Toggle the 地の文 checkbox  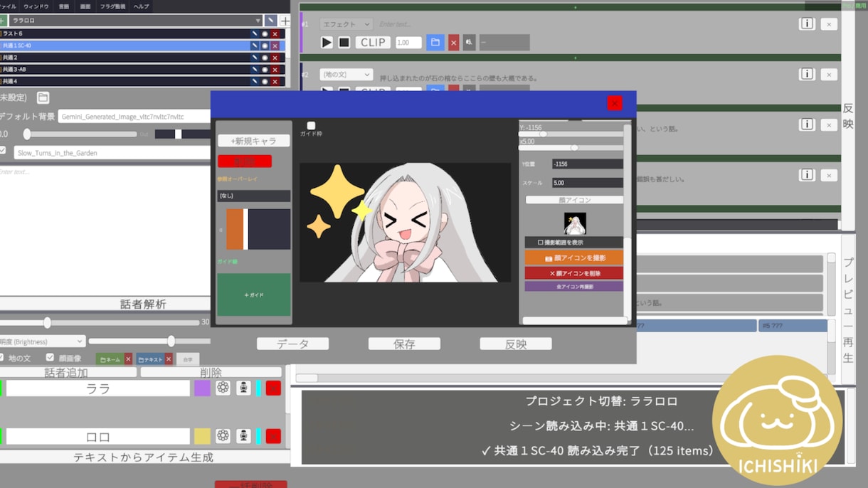click(1, 358)
